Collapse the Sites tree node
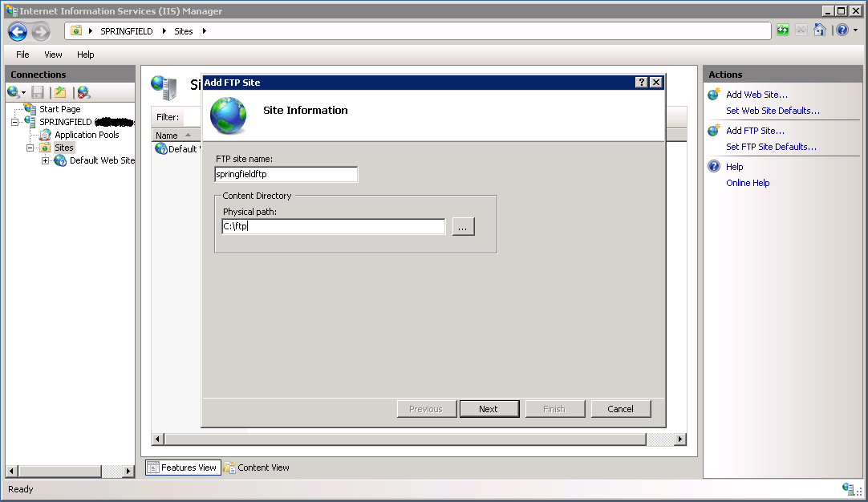868x502 pixels. 30,148
